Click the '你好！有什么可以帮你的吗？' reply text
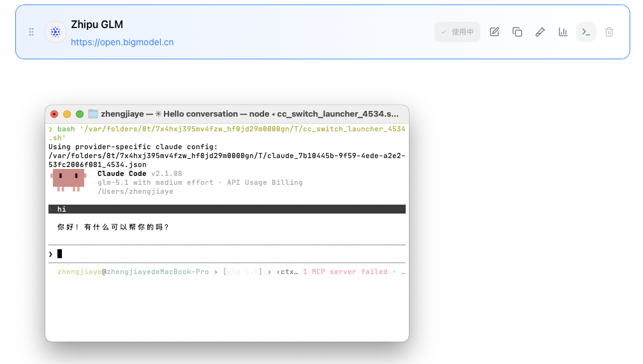This screenshot has height=364, width=643. [113, 227]
